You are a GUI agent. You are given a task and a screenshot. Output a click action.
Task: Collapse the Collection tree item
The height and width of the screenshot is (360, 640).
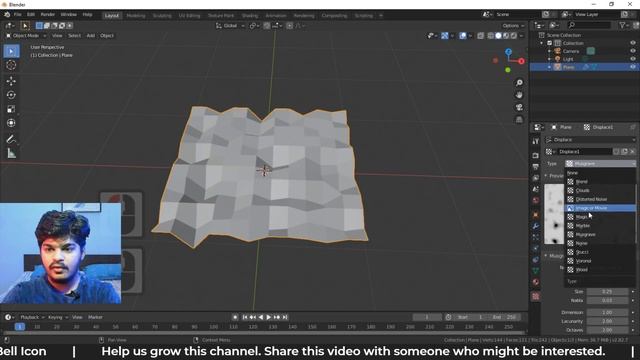[542, 43]
